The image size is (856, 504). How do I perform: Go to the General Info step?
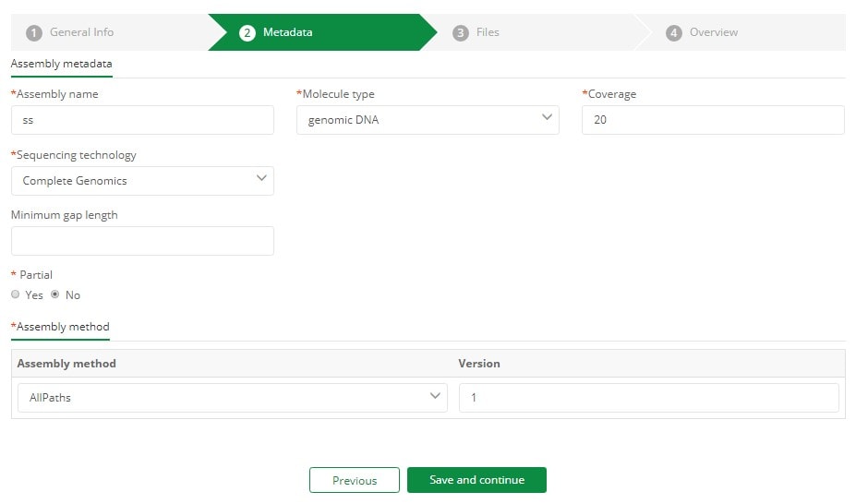(x=81, y=32)
